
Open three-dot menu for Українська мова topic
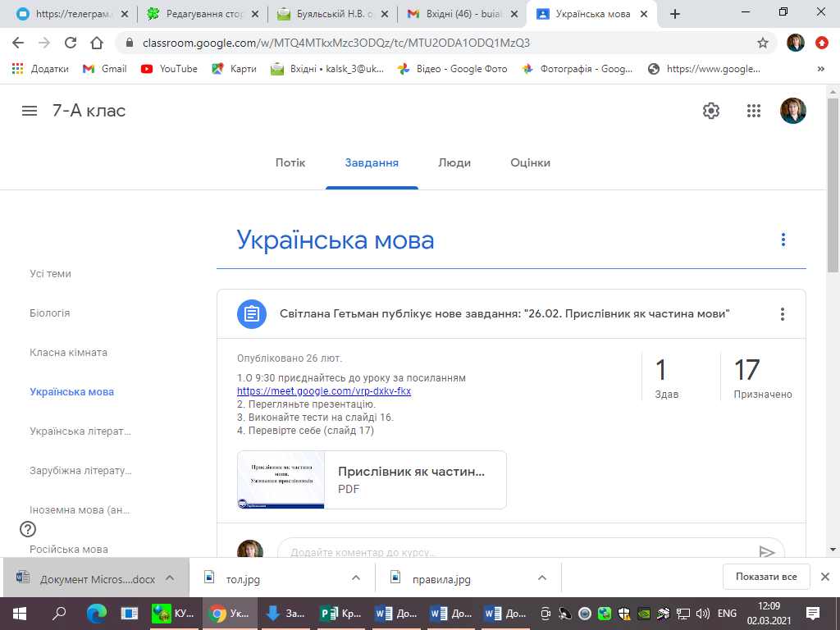(x=783, y=240)
